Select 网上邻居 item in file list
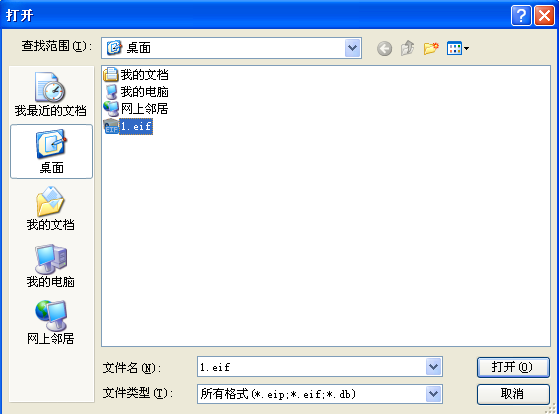 tap(136, 108)
